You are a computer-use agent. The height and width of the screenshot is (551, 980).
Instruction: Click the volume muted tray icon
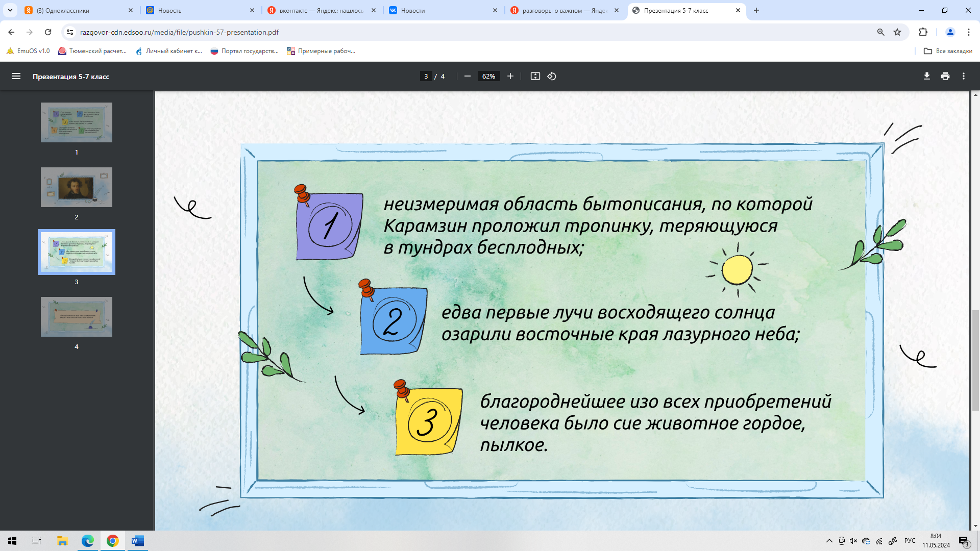click(x=853, y=541)
